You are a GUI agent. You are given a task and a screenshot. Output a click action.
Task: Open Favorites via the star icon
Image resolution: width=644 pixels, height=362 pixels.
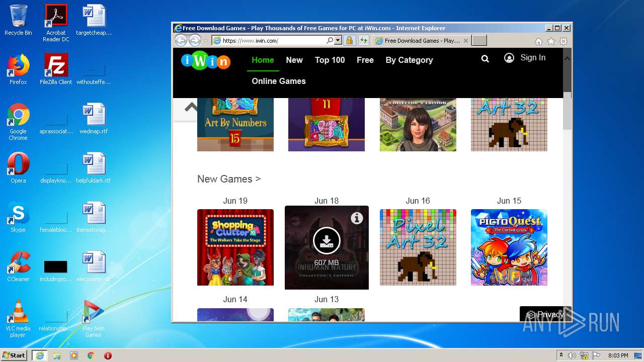[551, 41]
